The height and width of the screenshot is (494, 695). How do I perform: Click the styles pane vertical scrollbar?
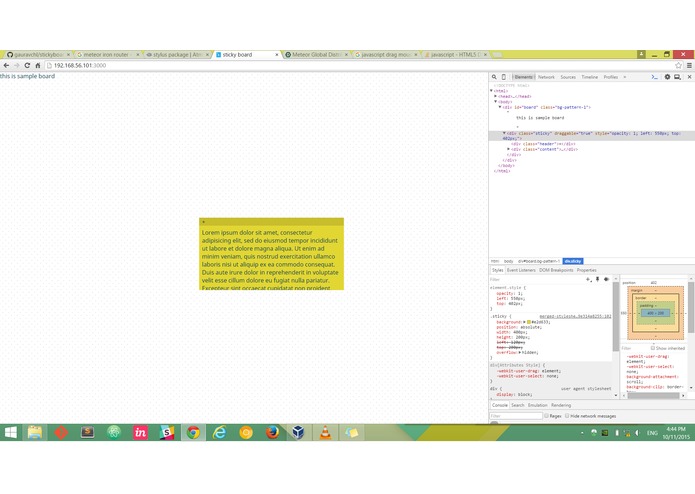point(616,317)
